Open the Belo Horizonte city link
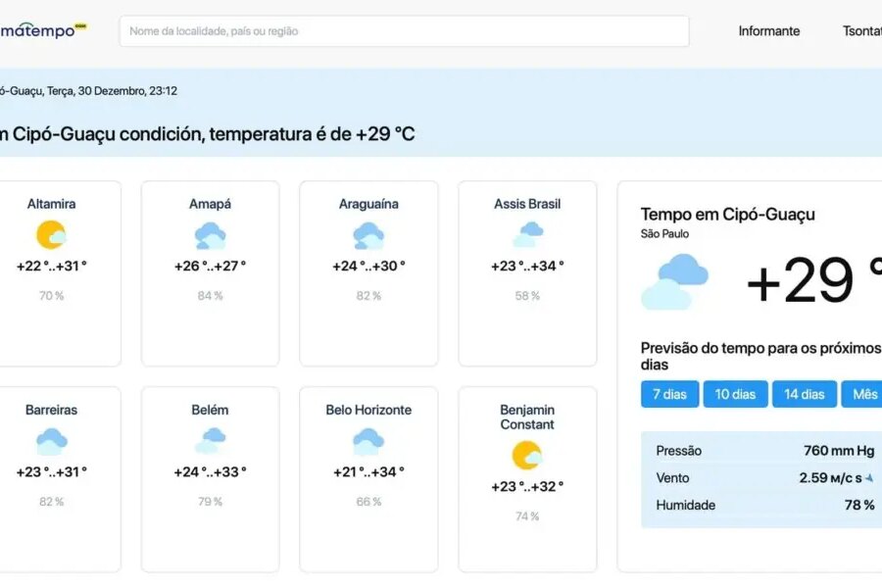The height and width of the screenshot is (588, 882). pyautogui.click(x=368, y=410)
